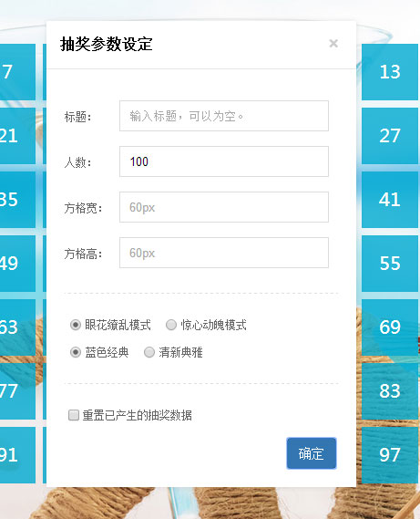Click number tile 13
This screenshot has width=420, height=519.
tap(390, 72)
